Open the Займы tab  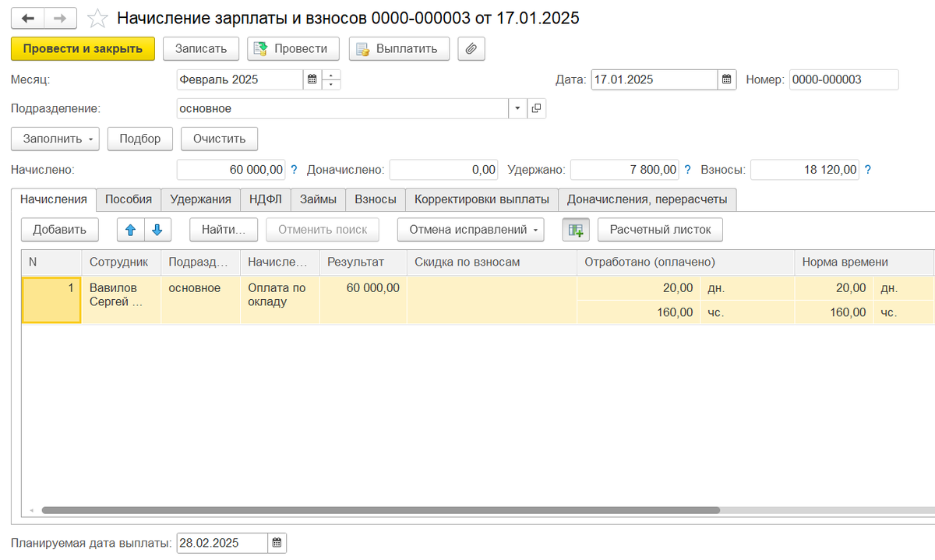click(x=318, y=199)
